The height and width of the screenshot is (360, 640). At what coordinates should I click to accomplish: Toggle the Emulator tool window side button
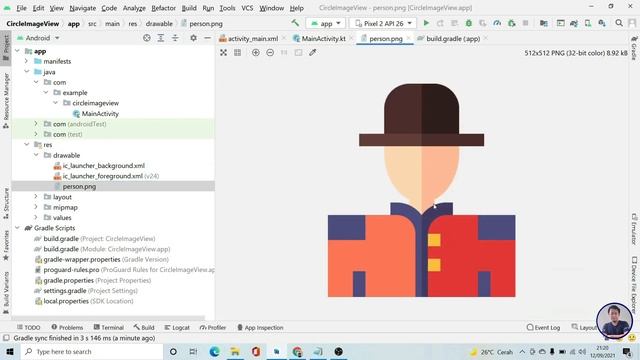[634, 228]
